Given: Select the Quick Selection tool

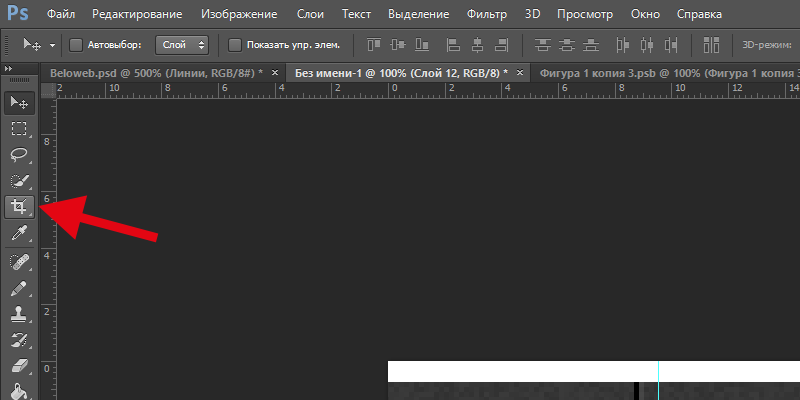Looking at the screenshot, I should click(18, 181).
